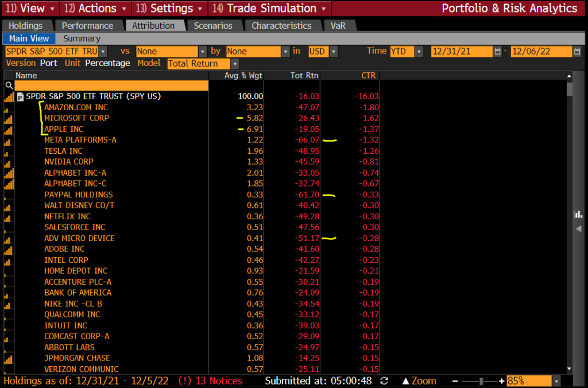Click the scroll down arrow of the table scrollbar
Image resolution: width=588 pixels, height=388 pixels.
tap(569, 369)
